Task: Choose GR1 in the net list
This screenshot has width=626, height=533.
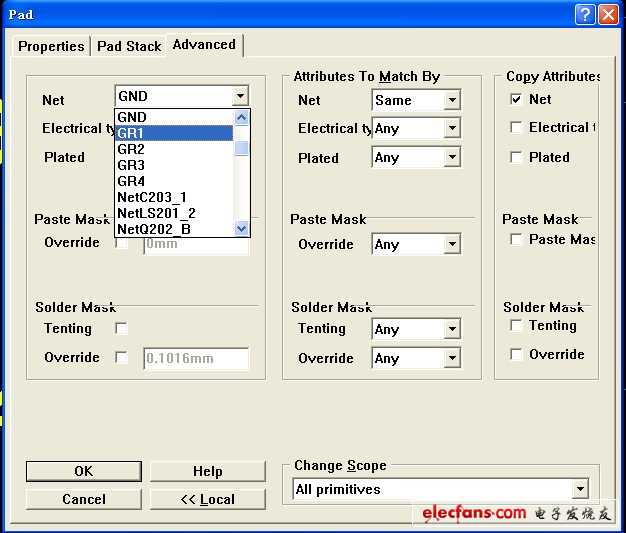Action: pyautogui.click(x=174, y=133)
